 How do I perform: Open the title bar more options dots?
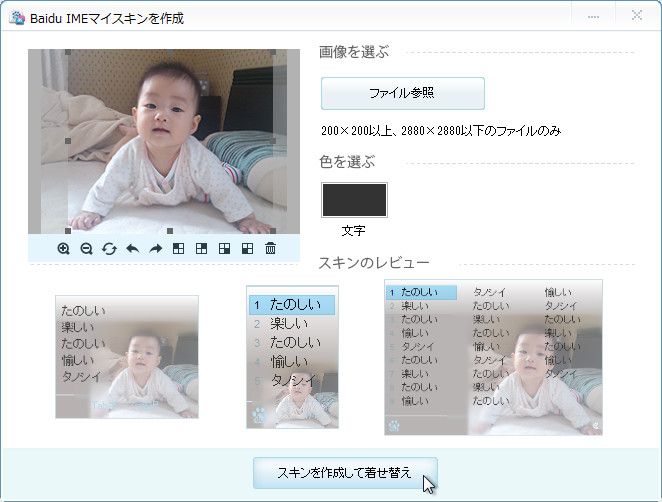[593, 17]
